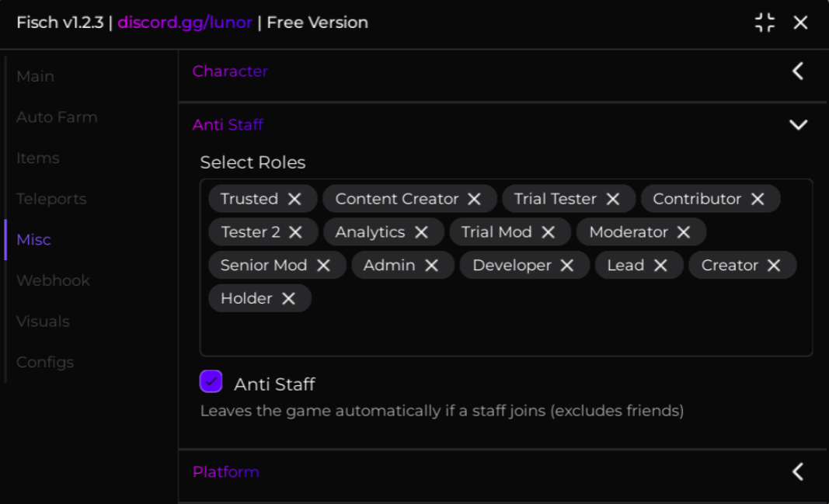Collapse the Anti Staff section
The image size is (829, 504).
click(799, 125)
